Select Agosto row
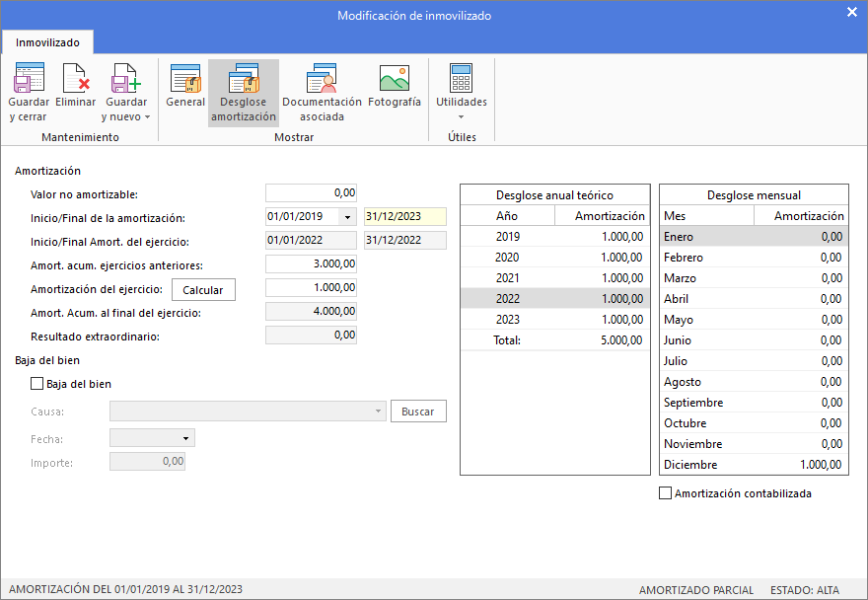 pyautogui.click(x=754, y=382)
